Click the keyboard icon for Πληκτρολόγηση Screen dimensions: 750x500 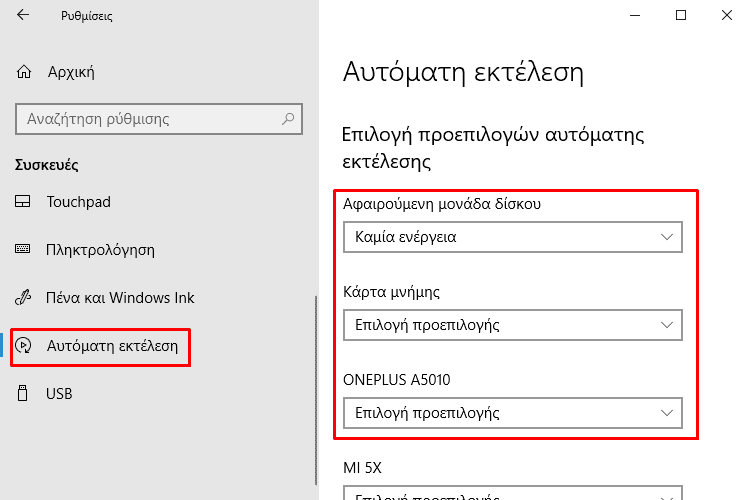(x=24, y=249)
